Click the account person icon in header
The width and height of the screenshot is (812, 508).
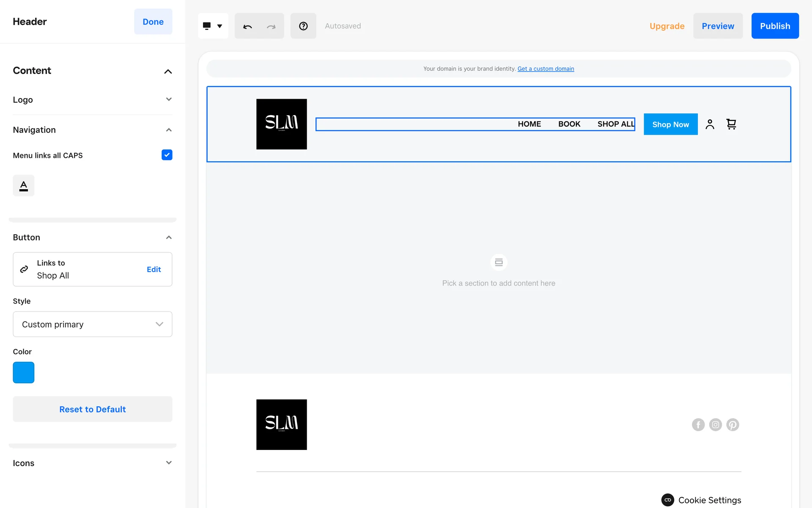pos(710,124)
